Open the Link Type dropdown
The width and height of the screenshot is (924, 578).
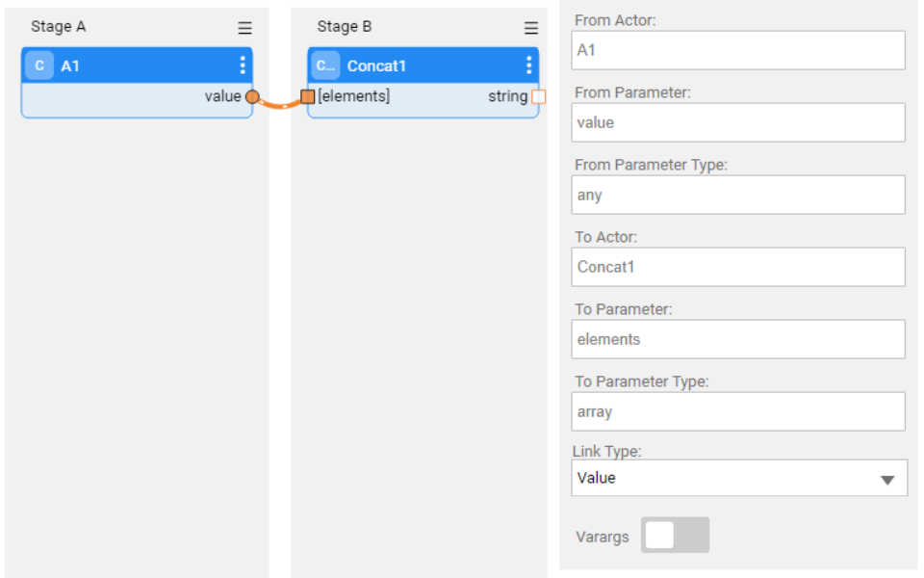739,478
